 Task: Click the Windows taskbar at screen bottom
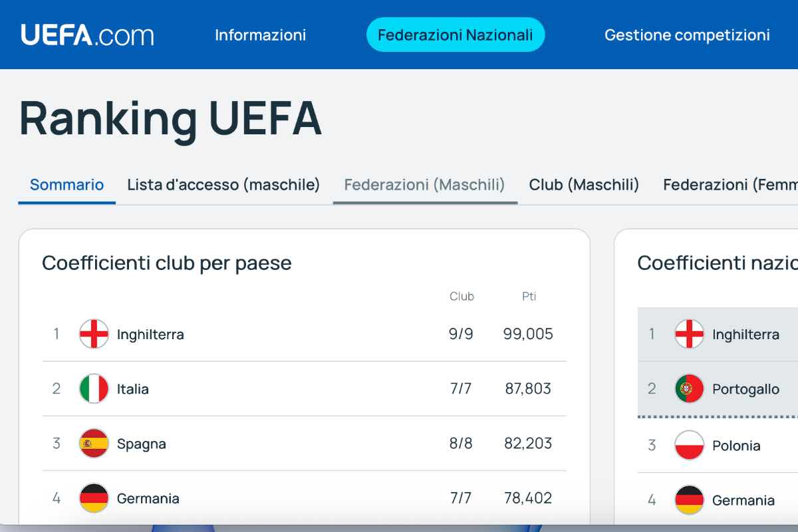[399, 529]
